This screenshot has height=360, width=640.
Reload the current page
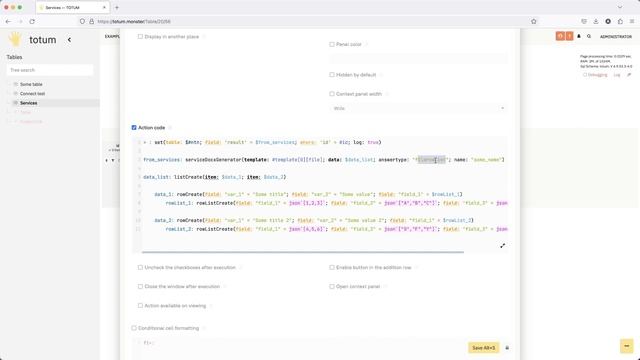pos(32,21)
